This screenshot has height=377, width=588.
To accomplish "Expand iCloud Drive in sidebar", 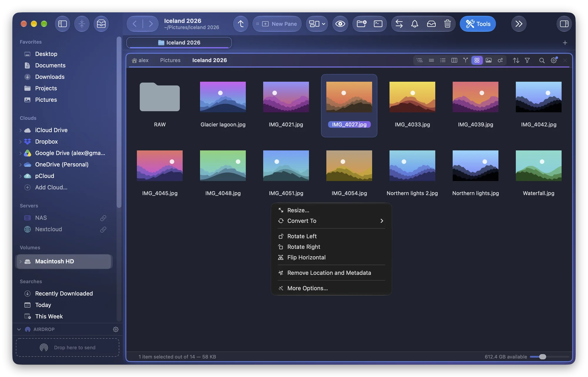I will tap(20, 130).
